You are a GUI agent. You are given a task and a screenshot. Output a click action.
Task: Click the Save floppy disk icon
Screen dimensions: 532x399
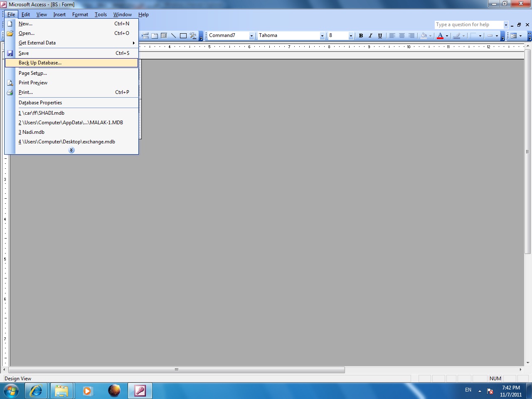10,53
